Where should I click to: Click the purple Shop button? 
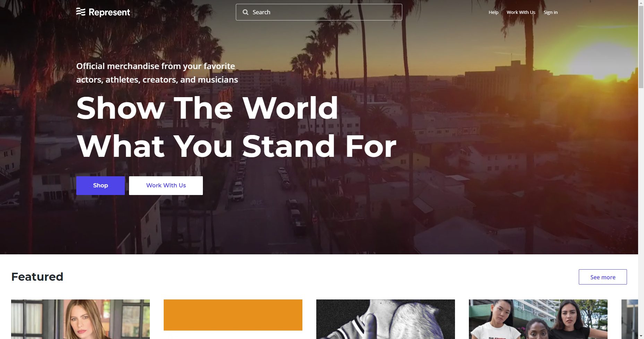100,185
